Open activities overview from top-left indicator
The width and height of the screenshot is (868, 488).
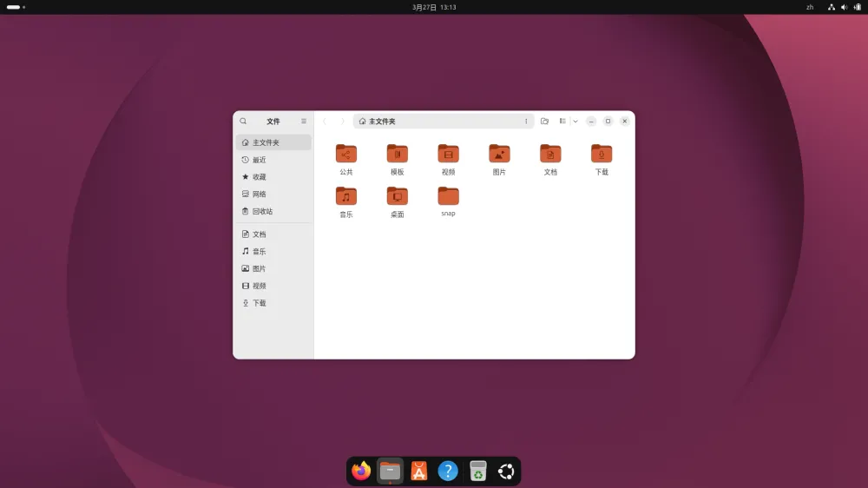(x=16, y=7)
